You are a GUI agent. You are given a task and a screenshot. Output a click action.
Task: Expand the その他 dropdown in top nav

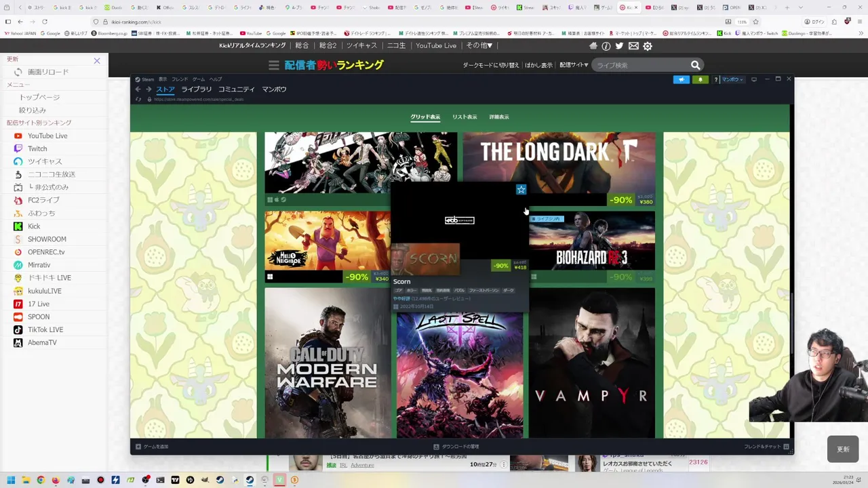[x=479, y=45]
